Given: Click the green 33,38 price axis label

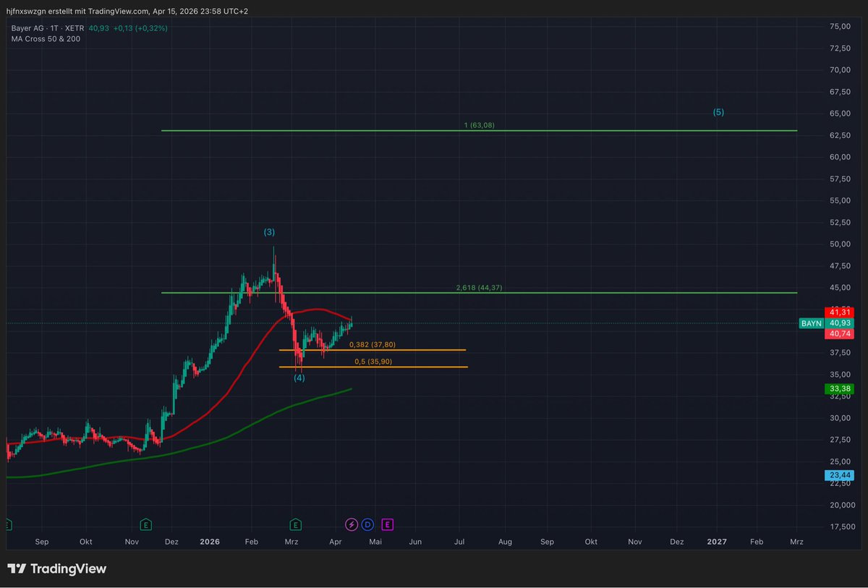Looking at the screenshot, I should coord(839,388).
